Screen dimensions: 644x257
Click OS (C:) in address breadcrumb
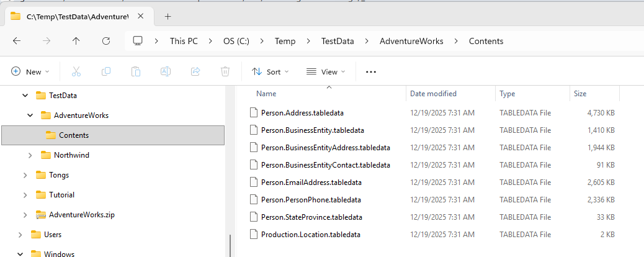pos(236,41)
